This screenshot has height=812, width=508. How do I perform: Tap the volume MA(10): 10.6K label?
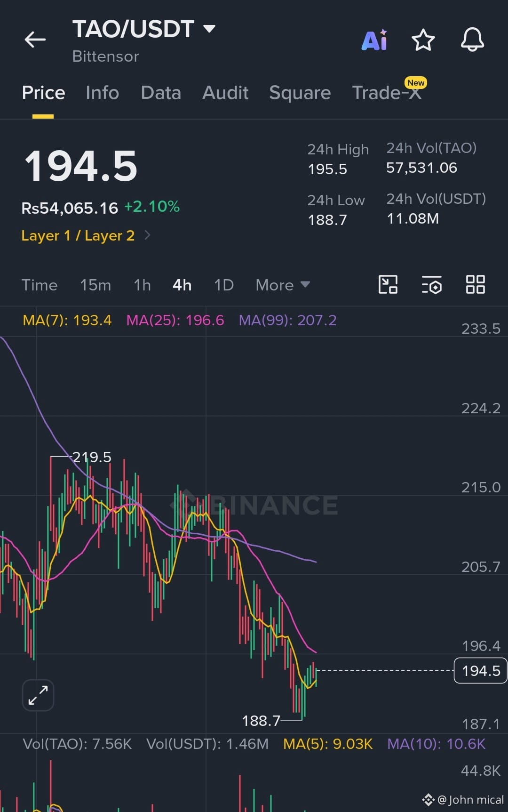pos(437,744)
